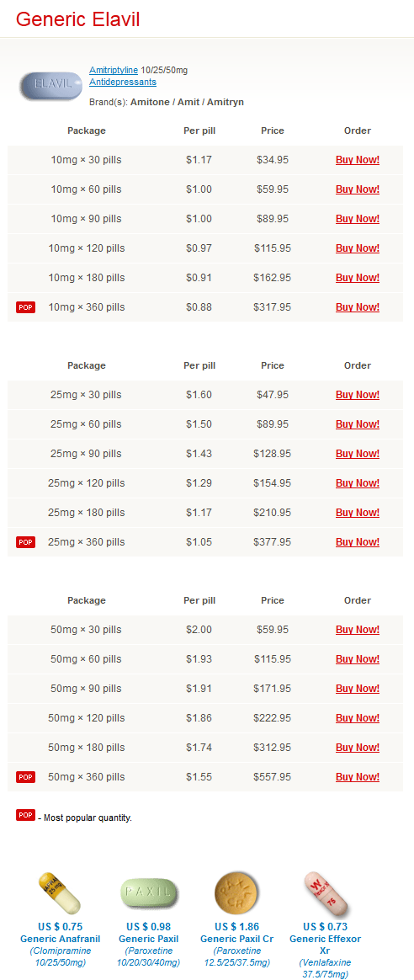Open the Generic Paxil Cr product link
The height and width of the screenshot is (980, 414).
tap(236, 939)
